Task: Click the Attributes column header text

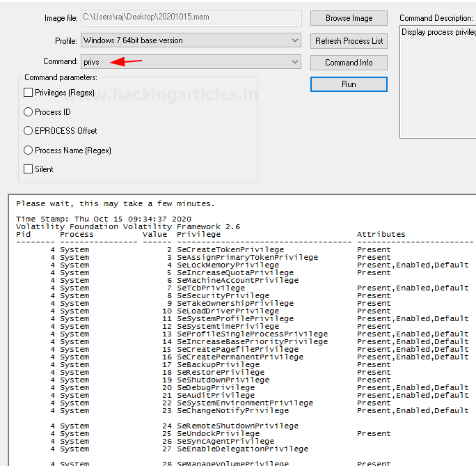Action: pos(381,235)
